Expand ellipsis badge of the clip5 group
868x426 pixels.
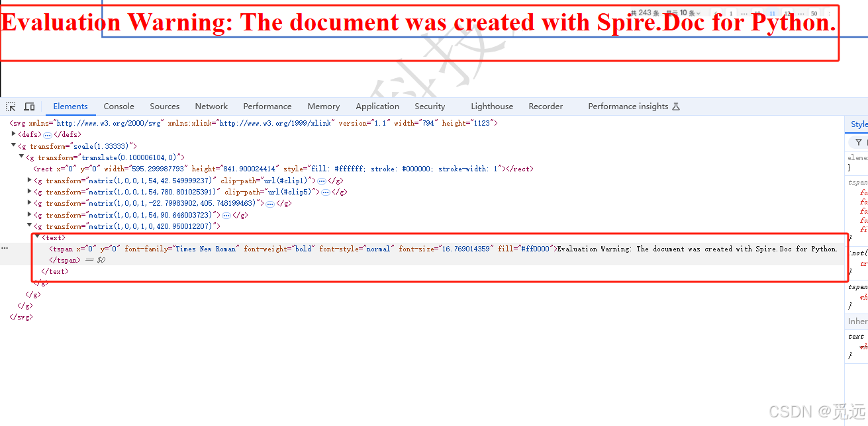(326, 192)
